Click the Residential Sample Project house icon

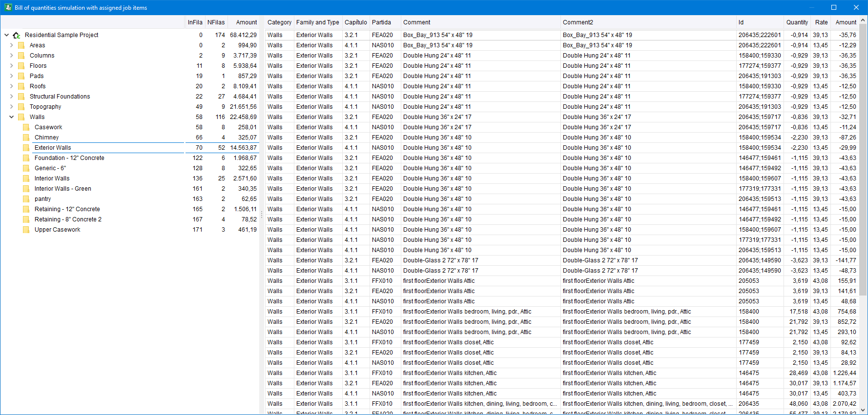(x=17, y=35)
